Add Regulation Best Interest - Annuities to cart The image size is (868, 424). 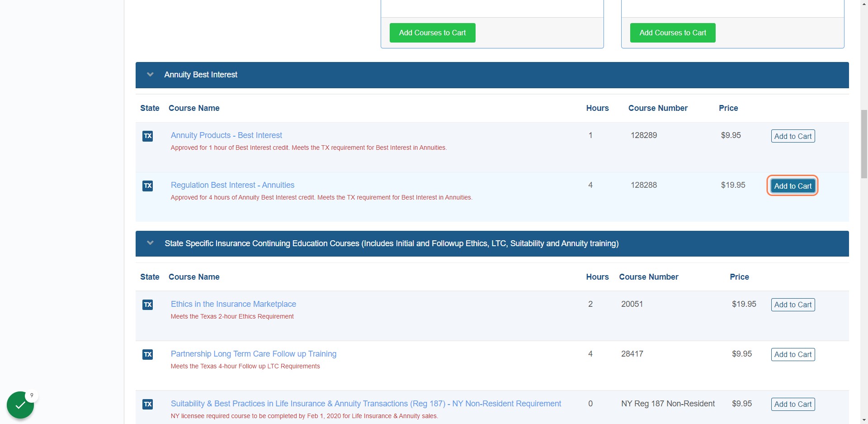click(x=793, y=186)
